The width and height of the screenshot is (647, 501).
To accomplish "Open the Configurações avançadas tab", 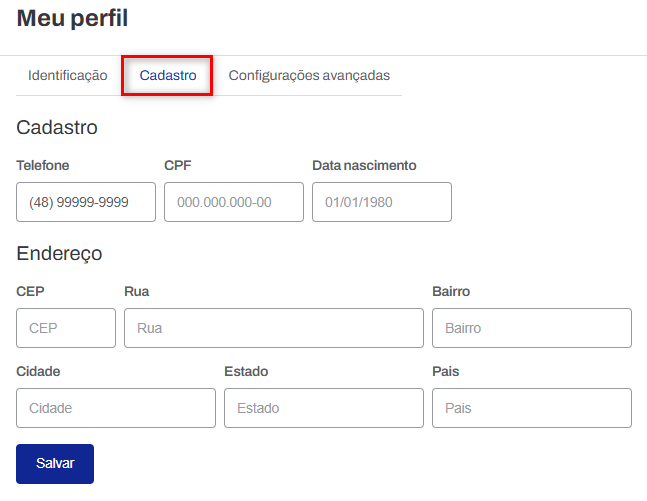I will [309, 75].
